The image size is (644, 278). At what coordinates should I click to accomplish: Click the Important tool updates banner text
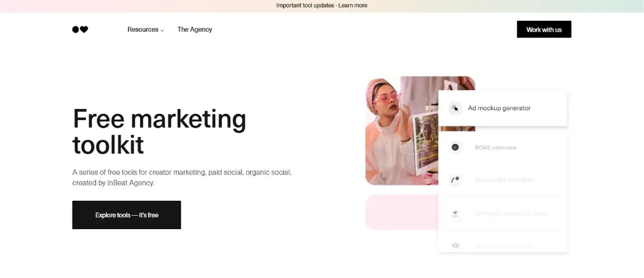click(305, 5)
